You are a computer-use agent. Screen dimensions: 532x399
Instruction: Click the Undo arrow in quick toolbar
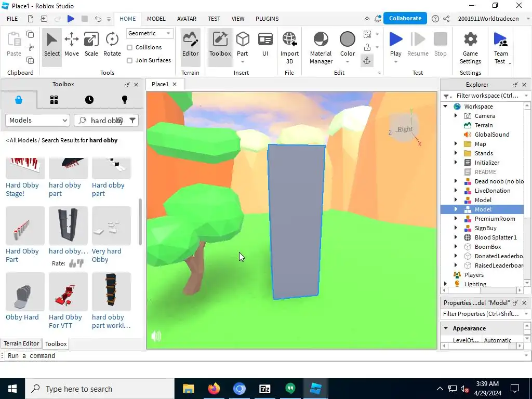click(98, 19)
